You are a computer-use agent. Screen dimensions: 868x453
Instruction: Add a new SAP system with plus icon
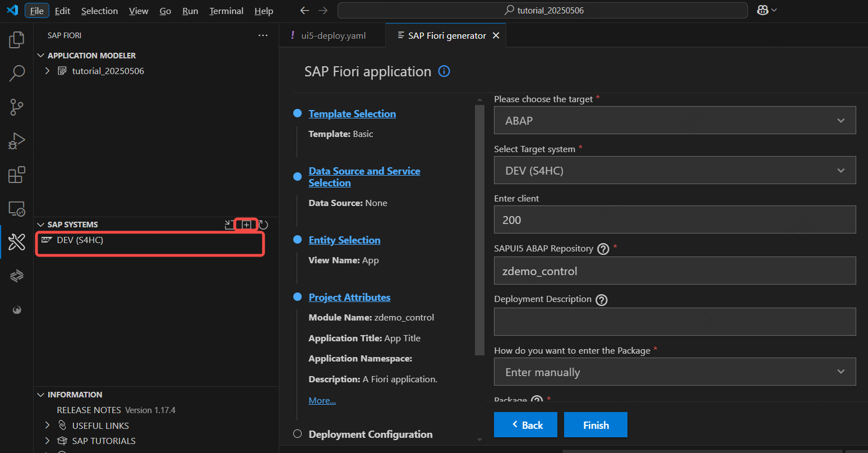[x=246, y=225]
